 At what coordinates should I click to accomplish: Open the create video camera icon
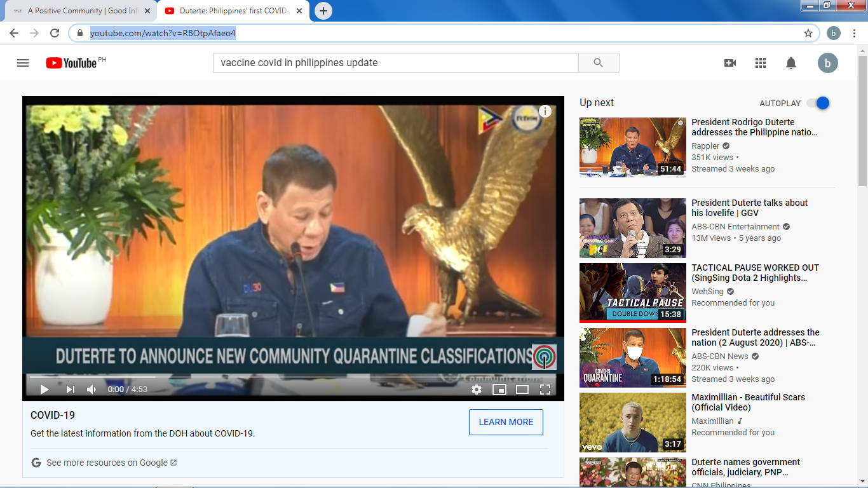730,63
